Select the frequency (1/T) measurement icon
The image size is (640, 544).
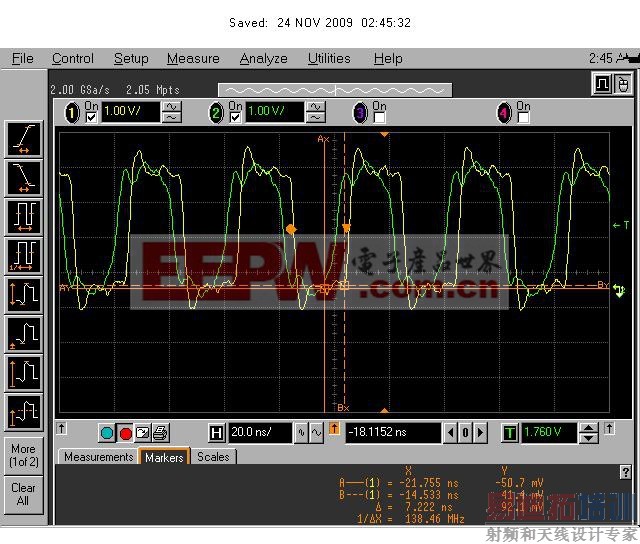pos(24,256)
